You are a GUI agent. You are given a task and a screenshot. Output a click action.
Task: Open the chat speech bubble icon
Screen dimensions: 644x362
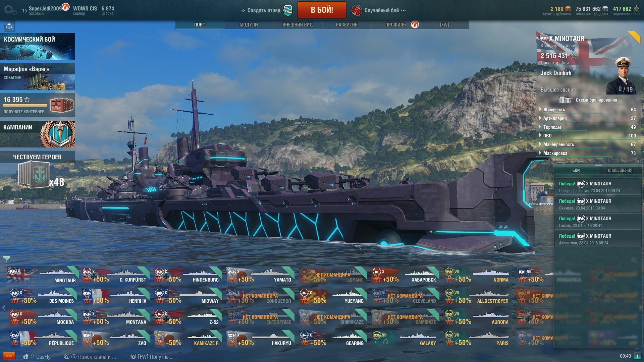pyautogui.click(x=9, y=356)
